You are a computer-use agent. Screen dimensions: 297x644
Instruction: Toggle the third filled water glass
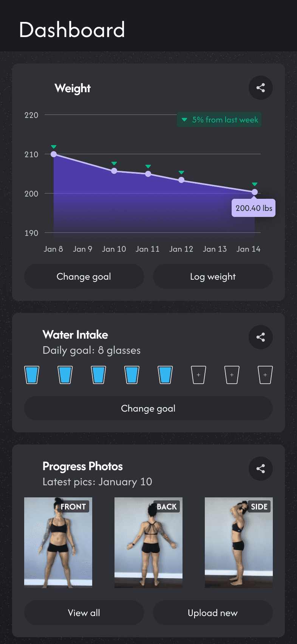tap(99, 375)
